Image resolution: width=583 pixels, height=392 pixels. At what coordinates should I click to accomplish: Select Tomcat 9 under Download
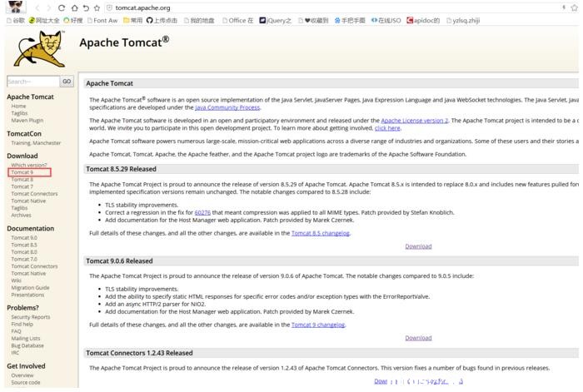[22, 172]
